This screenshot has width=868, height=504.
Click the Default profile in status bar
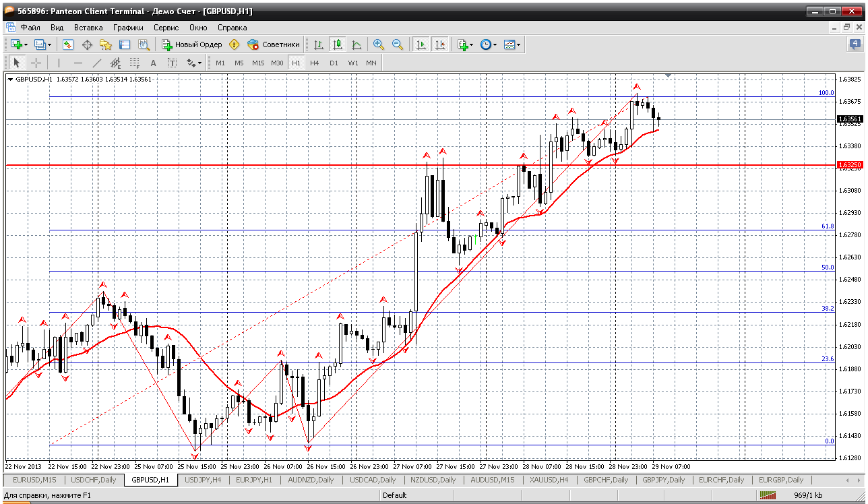pos(394,495)
